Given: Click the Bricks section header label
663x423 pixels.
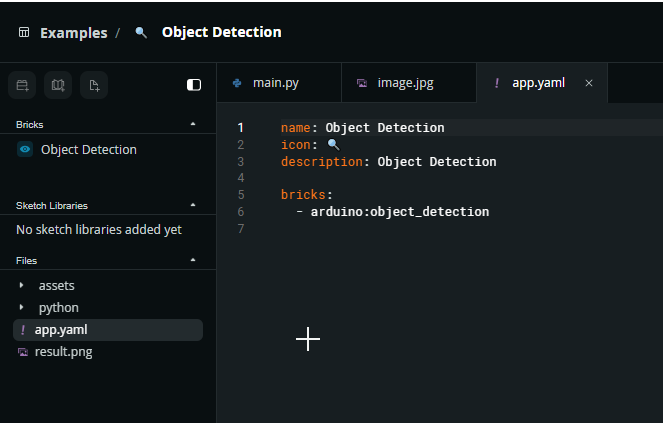Looking at the screenshot, I should pos(30,125).
